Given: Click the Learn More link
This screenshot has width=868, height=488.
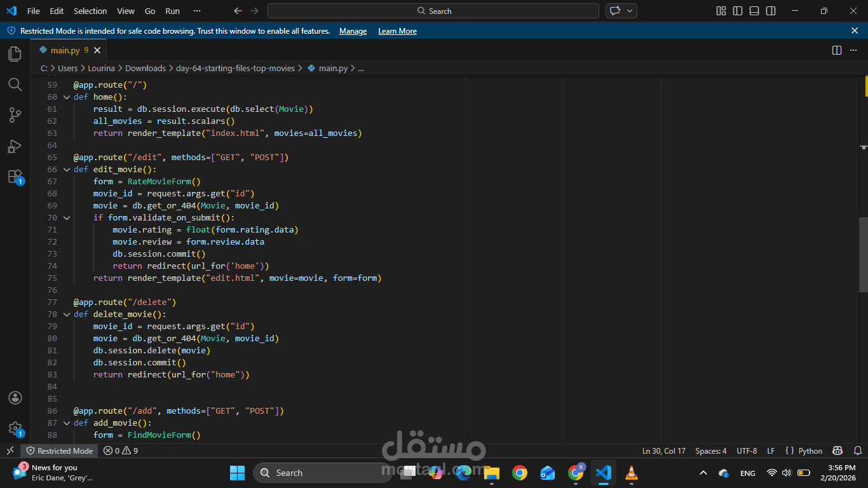Looking at the screenshot, I should tap(397, 30).
